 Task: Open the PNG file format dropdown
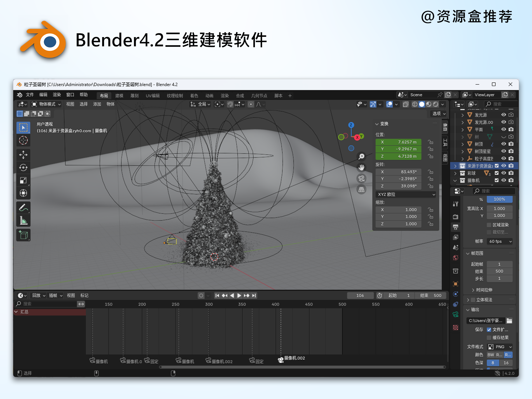click(500, 347)
